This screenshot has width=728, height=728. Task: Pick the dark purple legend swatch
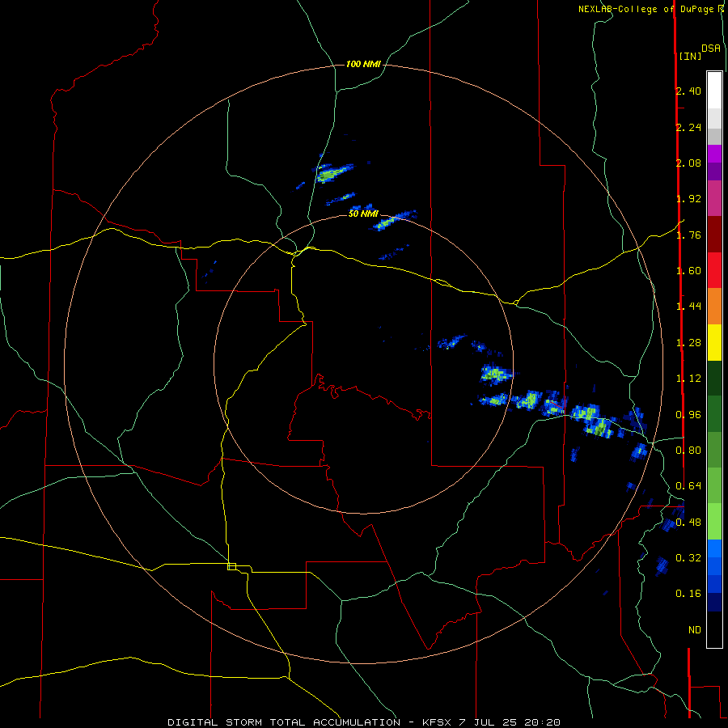coord(714,171)
